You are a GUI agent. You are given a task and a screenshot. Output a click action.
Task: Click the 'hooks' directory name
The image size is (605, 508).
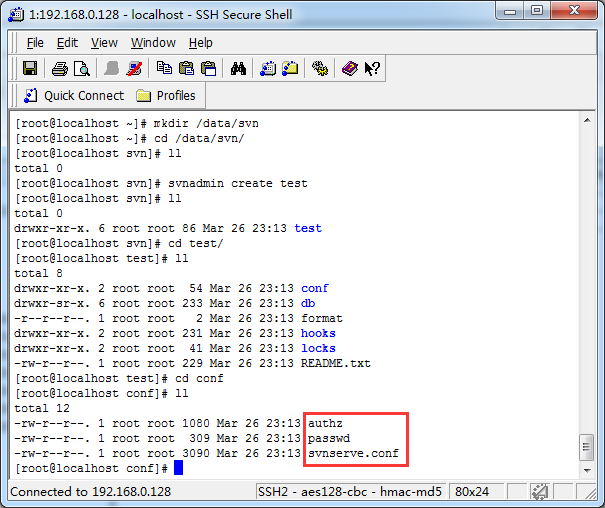318,333
